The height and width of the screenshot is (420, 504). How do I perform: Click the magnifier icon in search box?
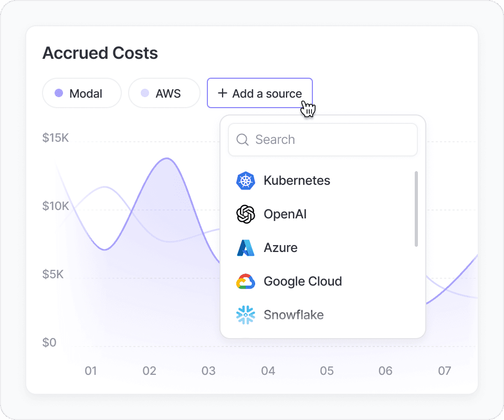click(243, 140)
